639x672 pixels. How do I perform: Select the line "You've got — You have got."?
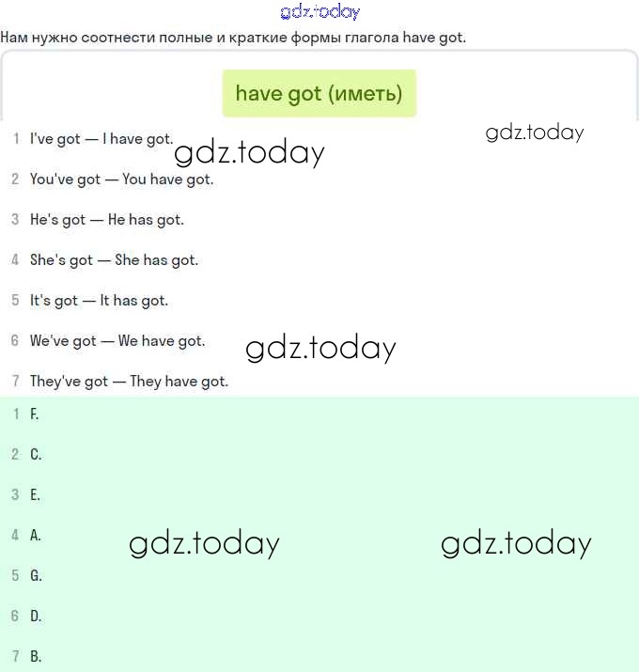click(x=121, y=180)
